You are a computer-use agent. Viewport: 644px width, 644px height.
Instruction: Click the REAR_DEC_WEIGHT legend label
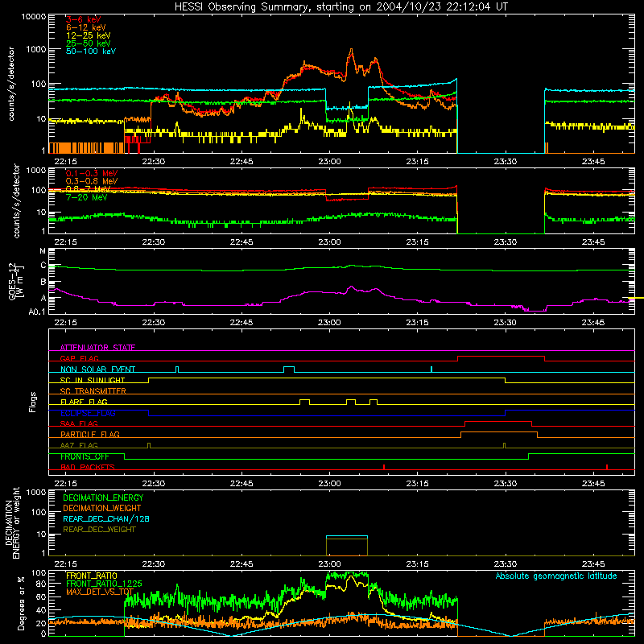[x=99, y=530]
